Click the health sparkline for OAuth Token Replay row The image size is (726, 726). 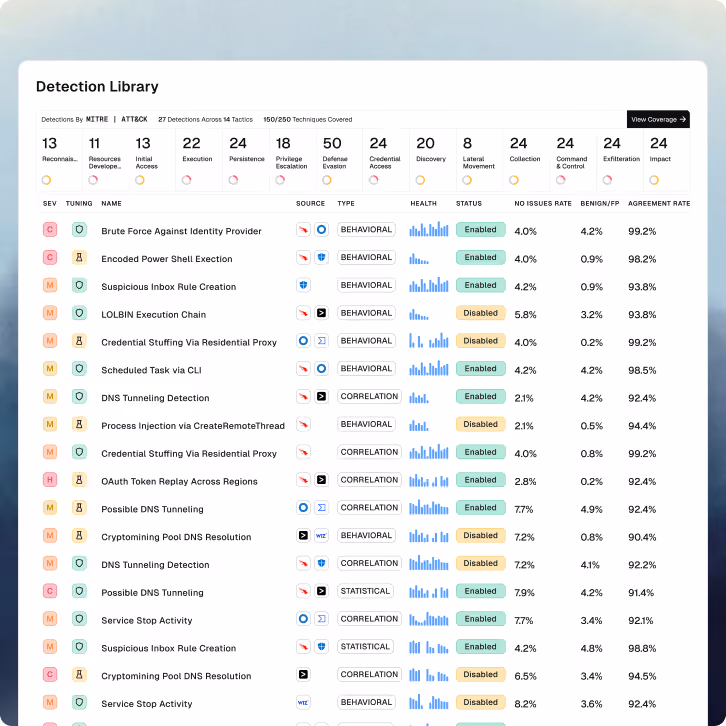click(429, 480)
